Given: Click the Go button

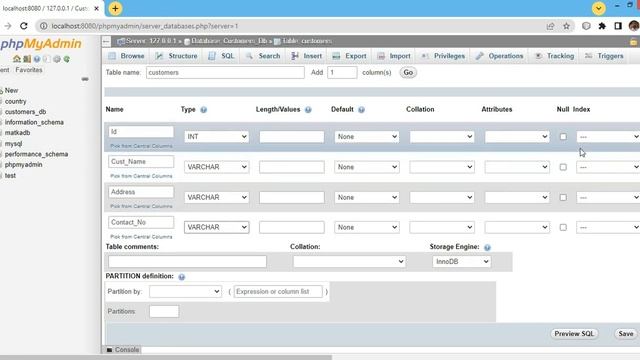Looking at the screenshot, I should click(408, 73).
